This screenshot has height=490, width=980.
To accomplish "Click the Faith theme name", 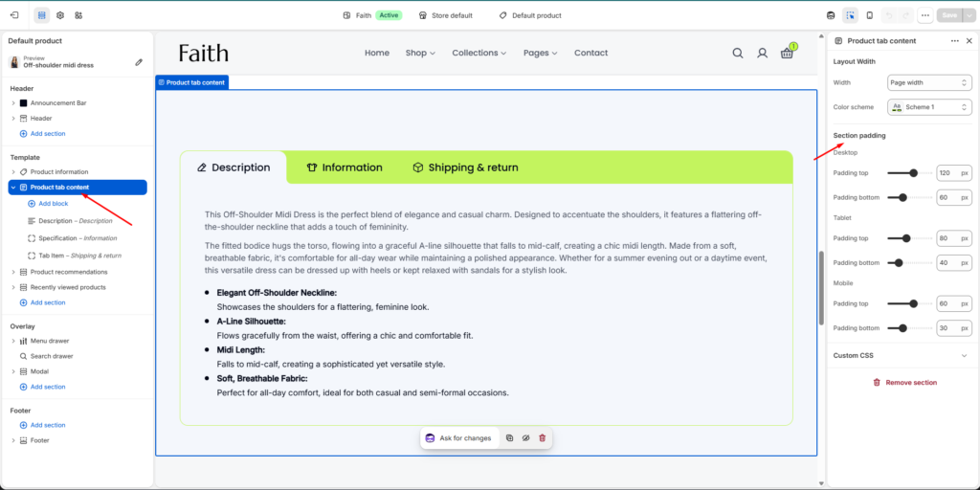I will tap(364, 15).
